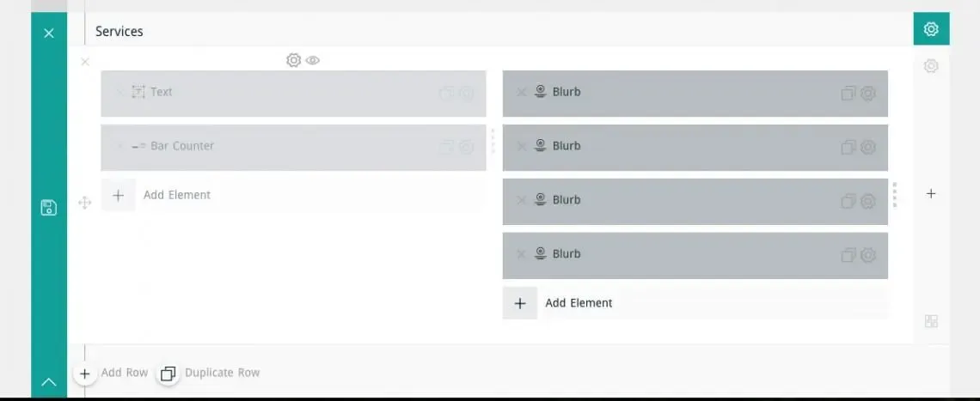Click Duplicate Row button

[209, 374]
